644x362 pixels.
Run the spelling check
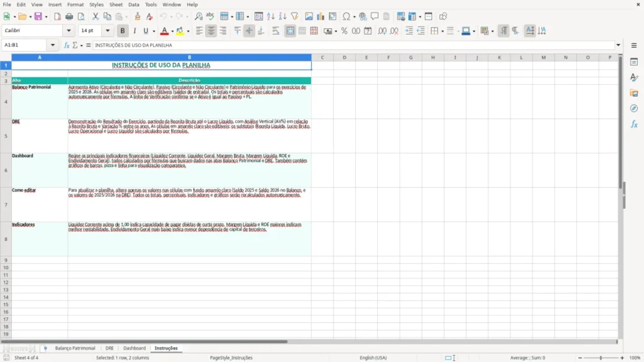pyautogui.click(x=210, y=16)
